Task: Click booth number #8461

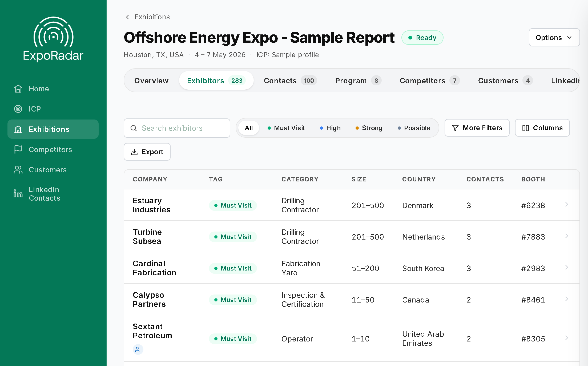Action: tap(533, 300)
